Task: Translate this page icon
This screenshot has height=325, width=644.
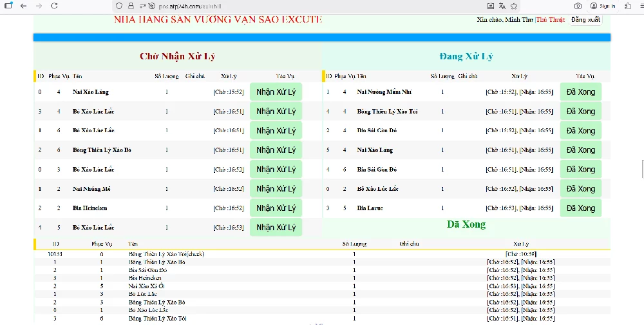Action: coord(502,6)
